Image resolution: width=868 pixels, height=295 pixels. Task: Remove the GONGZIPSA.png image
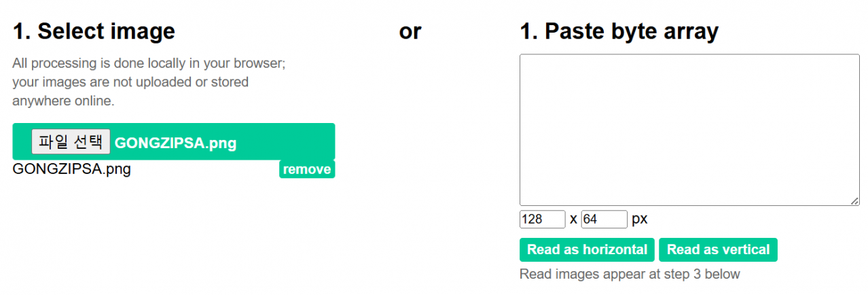[306, 169]
